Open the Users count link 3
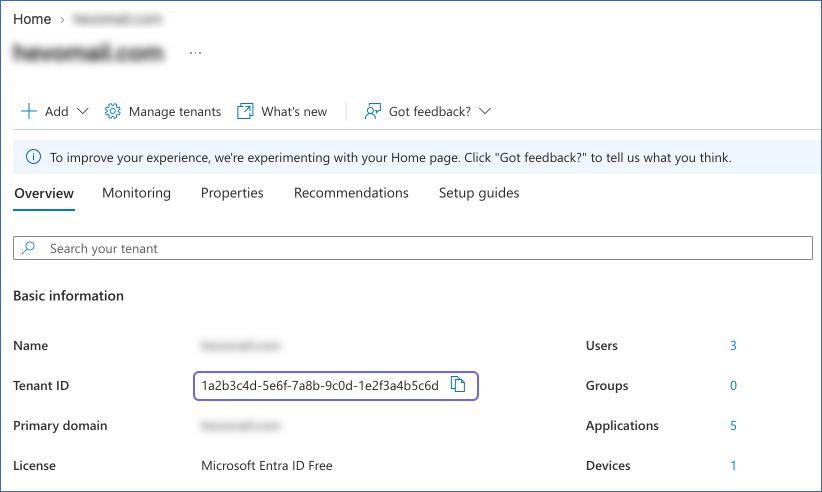822x492 pixels. (x=733, y=346)
